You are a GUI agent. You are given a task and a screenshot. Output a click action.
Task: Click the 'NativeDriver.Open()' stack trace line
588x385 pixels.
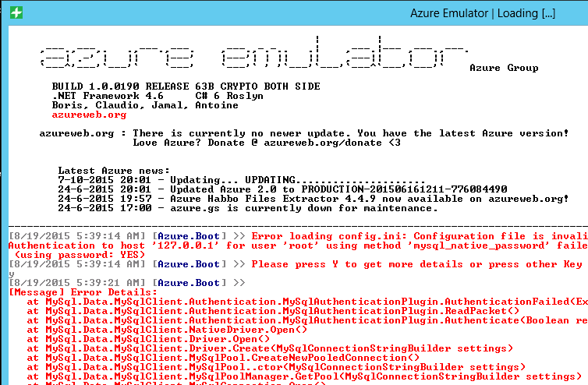pos(167,330)
